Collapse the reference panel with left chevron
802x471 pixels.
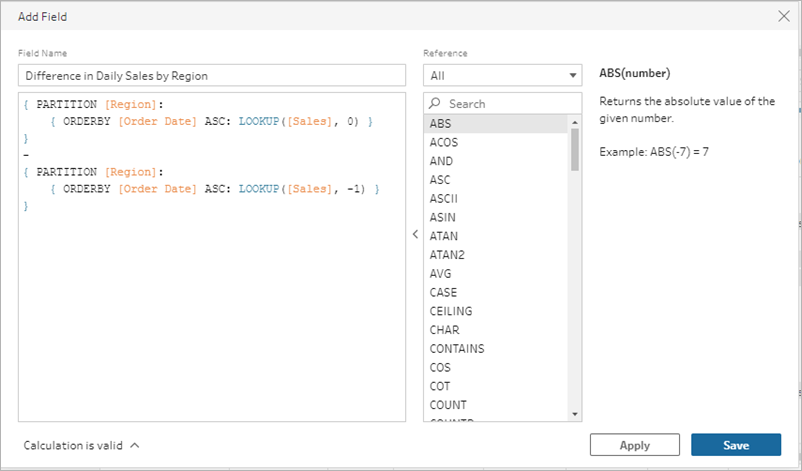click(414, 233)
